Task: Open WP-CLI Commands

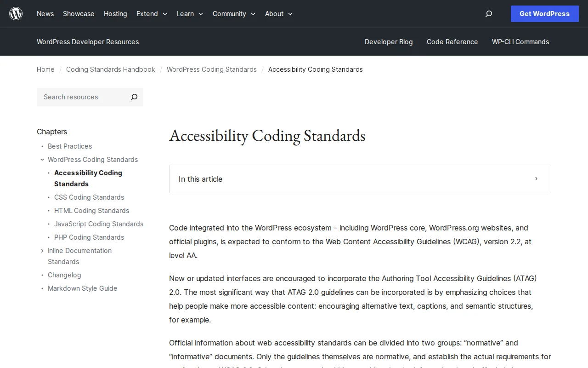Action: [520, 42]
